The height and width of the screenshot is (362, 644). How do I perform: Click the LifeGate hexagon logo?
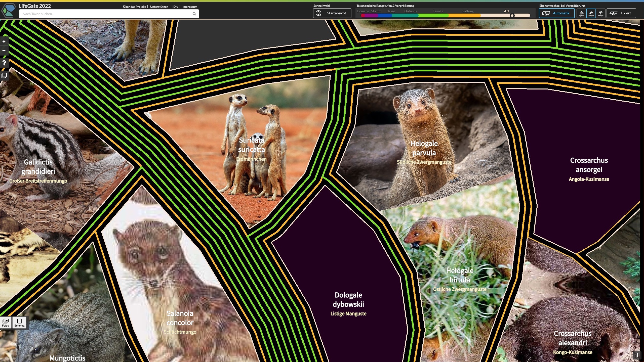(x=9, y=11)
